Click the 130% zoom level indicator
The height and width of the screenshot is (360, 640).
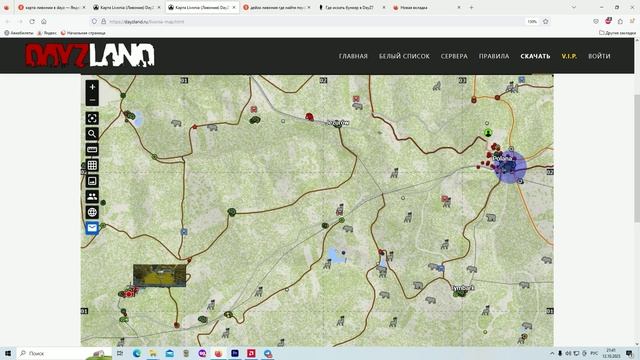click(x=532, y=21)
